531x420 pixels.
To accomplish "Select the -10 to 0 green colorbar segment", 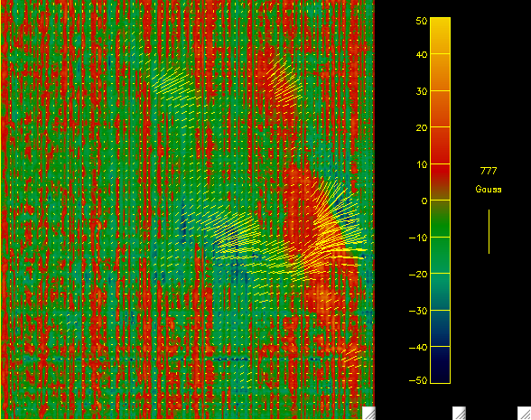I will [440, 219].
